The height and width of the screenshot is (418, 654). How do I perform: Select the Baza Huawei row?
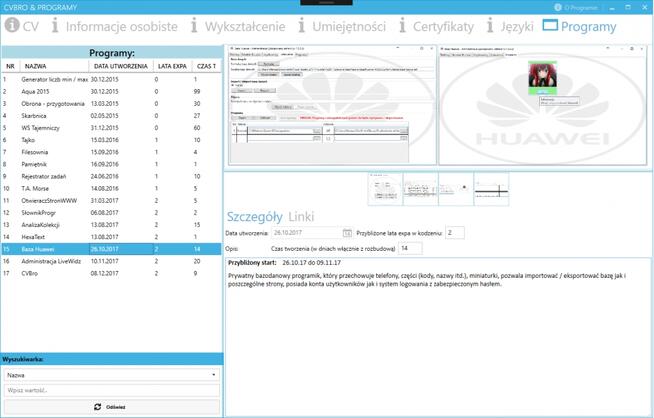pyautogui.click(x=111, y=249)
